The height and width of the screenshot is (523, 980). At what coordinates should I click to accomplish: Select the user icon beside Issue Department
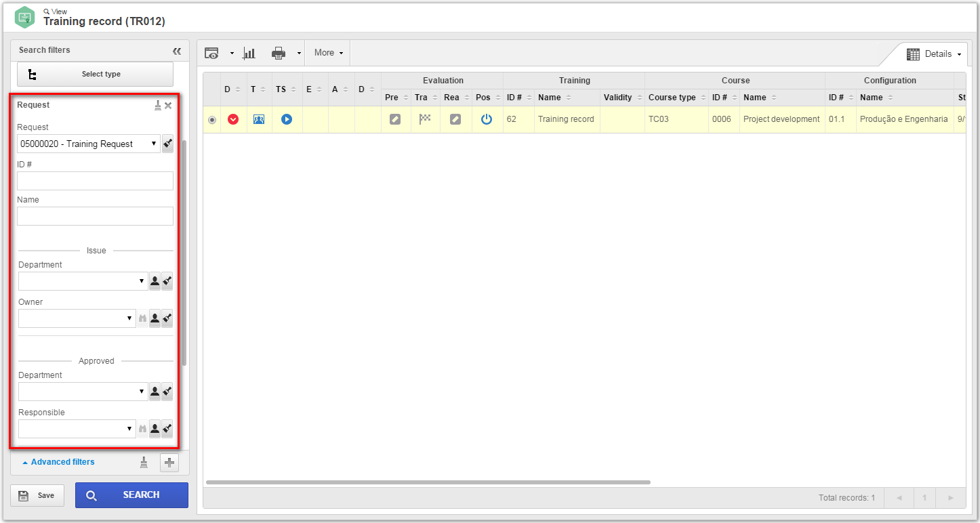point(155,281)
